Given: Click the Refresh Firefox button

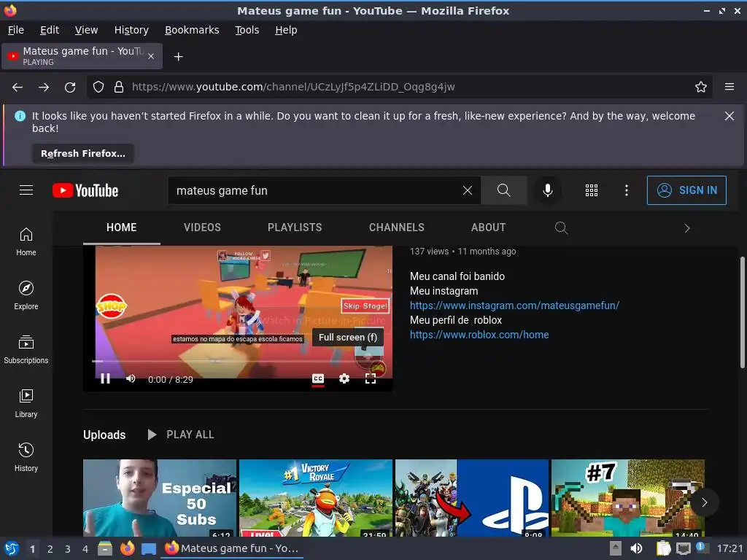Looking at the screenshot, I should click(x=83, y=153).
